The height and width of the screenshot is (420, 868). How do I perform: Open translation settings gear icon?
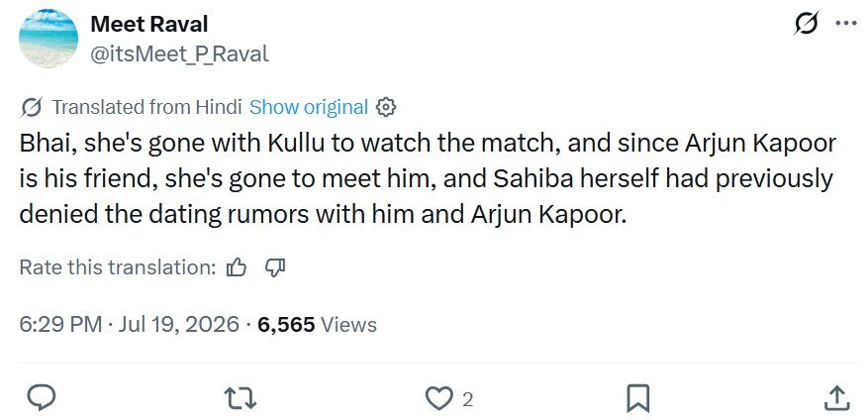click(386, 107)
